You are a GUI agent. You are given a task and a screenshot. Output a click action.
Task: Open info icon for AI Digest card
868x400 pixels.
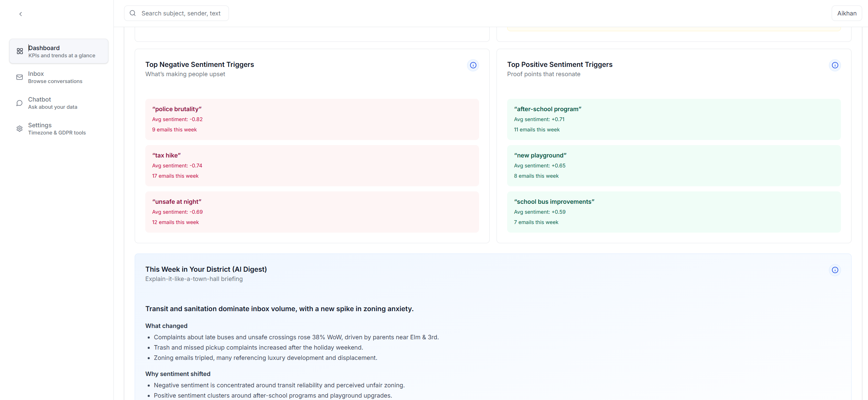point(835,270)
